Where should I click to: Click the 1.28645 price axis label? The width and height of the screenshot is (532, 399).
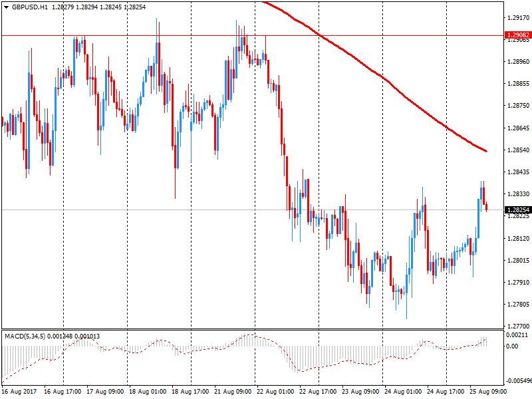pos(518,128)
